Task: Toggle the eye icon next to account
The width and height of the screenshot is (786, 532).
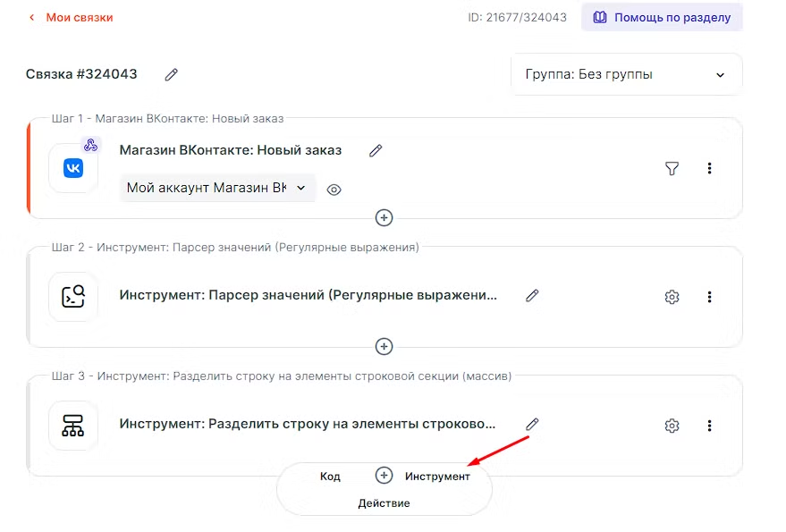Action: (334, 190)
